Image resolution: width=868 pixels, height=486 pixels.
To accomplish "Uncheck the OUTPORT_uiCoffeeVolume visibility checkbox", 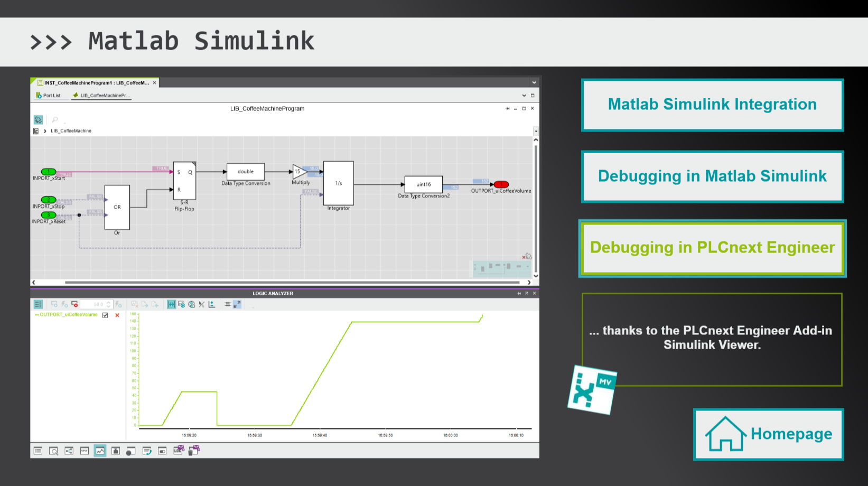I will pyautogui.click(x=105, y=315).
